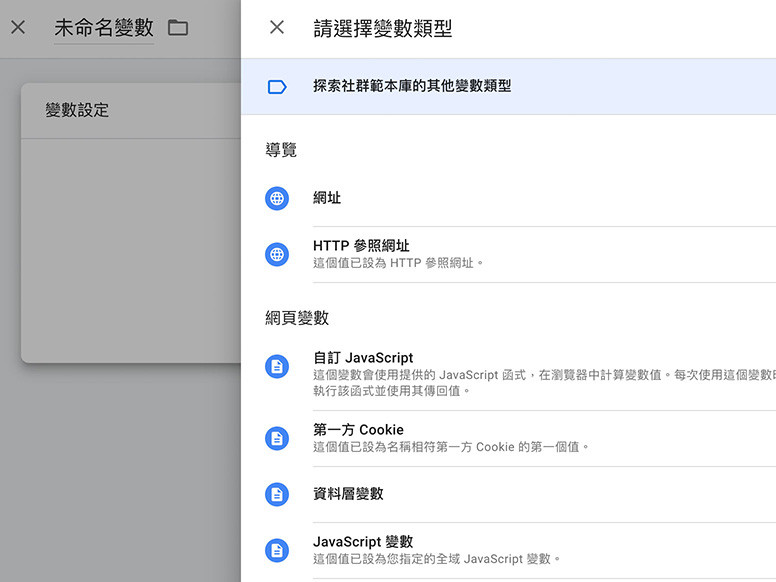The height and width of the screenshot is (582, 776).
Task: Pick 第一方 Cookie variable type
Action: [508, 438]
